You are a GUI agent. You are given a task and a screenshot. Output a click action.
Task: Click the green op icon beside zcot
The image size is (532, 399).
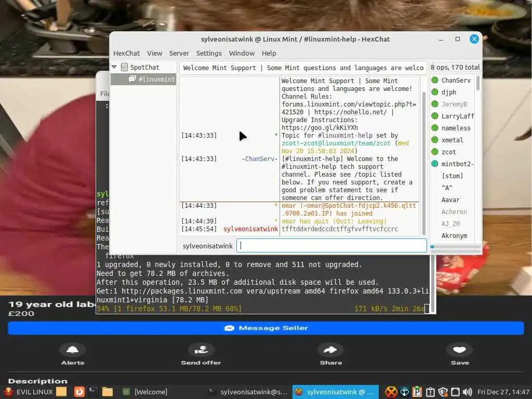[435, 152]
